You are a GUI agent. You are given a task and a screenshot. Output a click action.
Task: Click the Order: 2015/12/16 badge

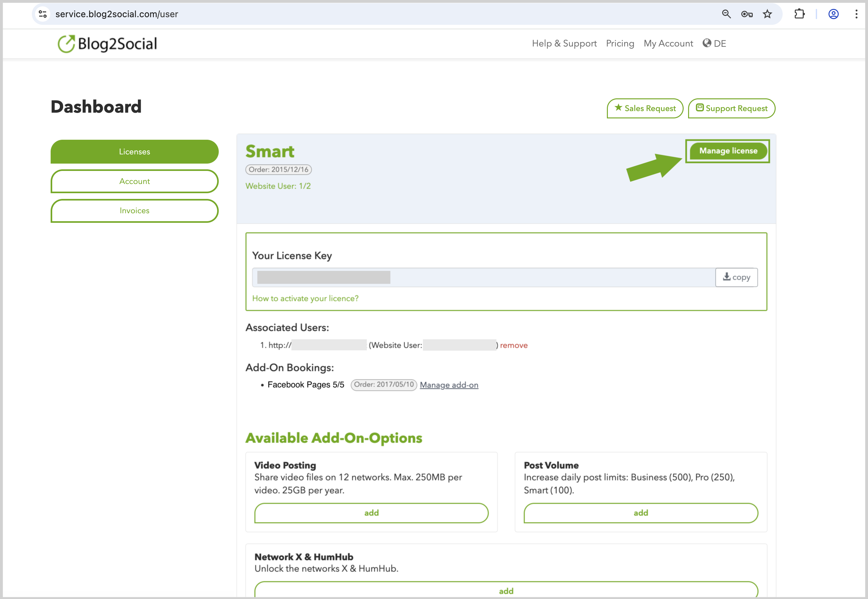pyautogui.click(x=279, y=170)
